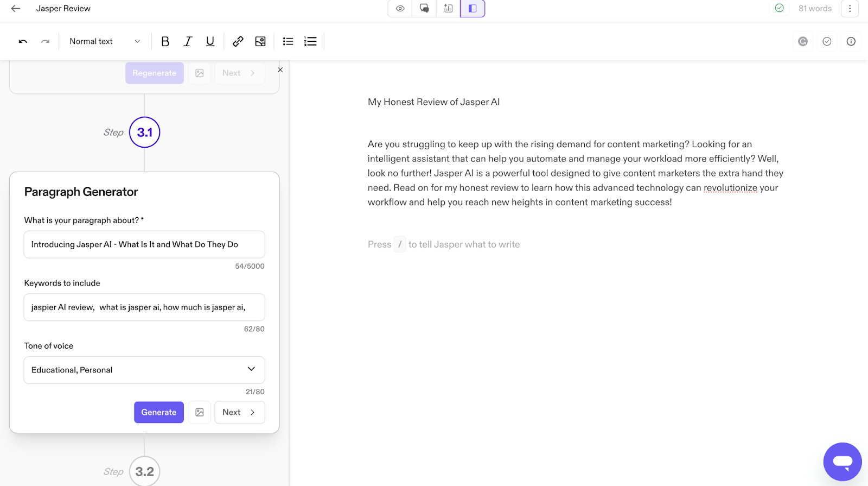Click the faded Next button at top

click(239, 73)
